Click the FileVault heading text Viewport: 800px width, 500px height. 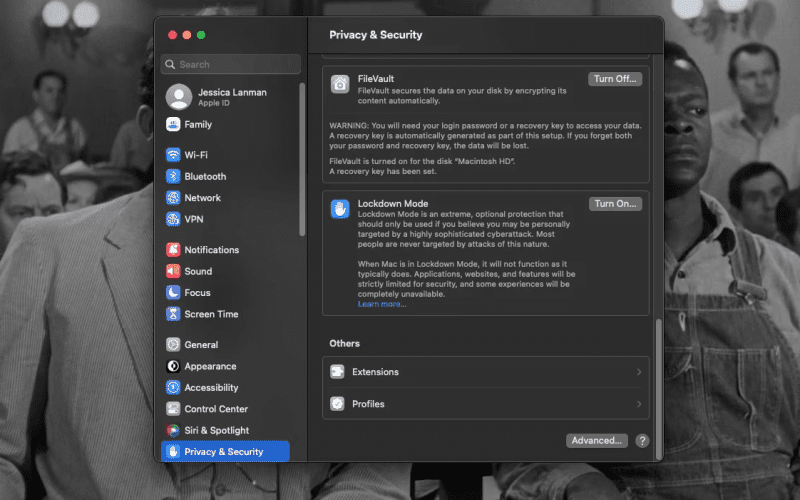point(376,79)
